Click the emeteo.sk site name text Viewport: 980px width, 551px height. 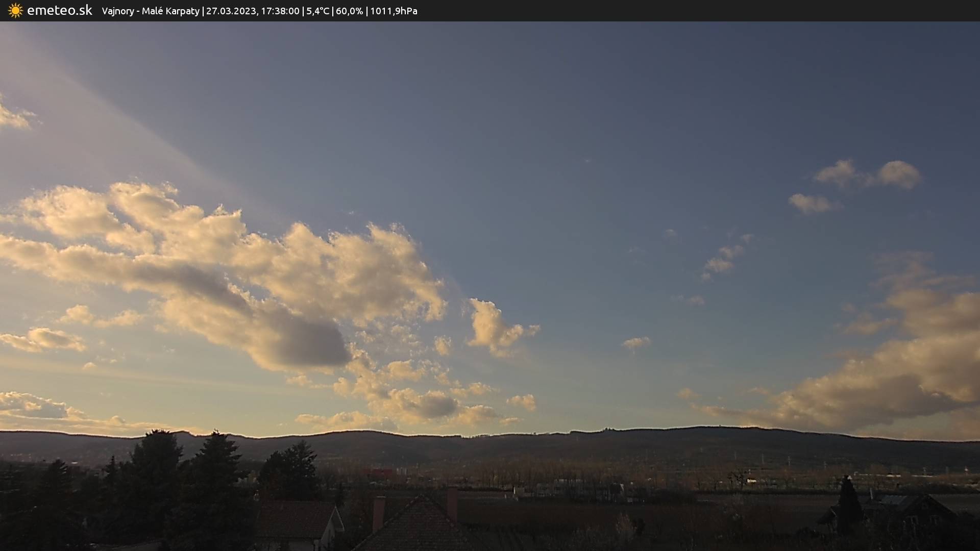tap(60, 11)
